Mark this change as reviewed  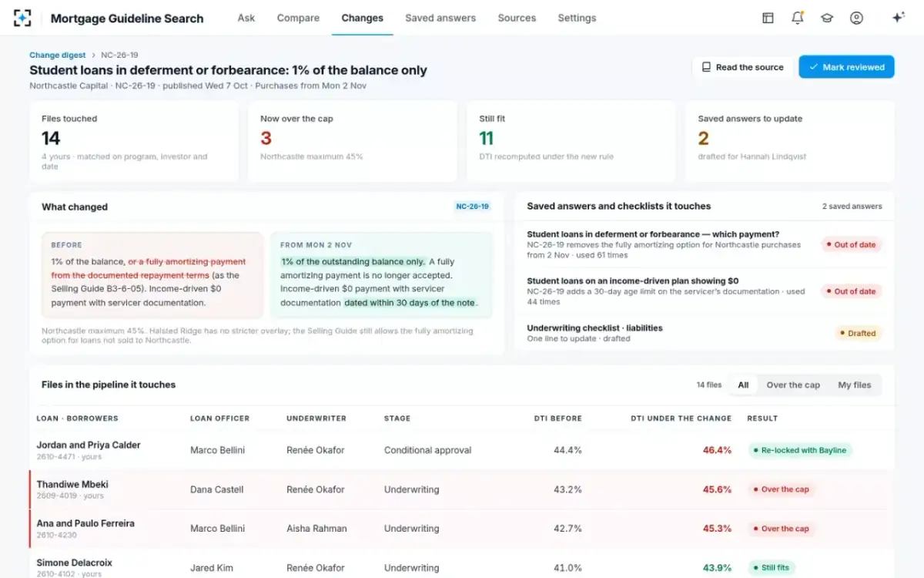pyautogui.click(x=846, y=67)
